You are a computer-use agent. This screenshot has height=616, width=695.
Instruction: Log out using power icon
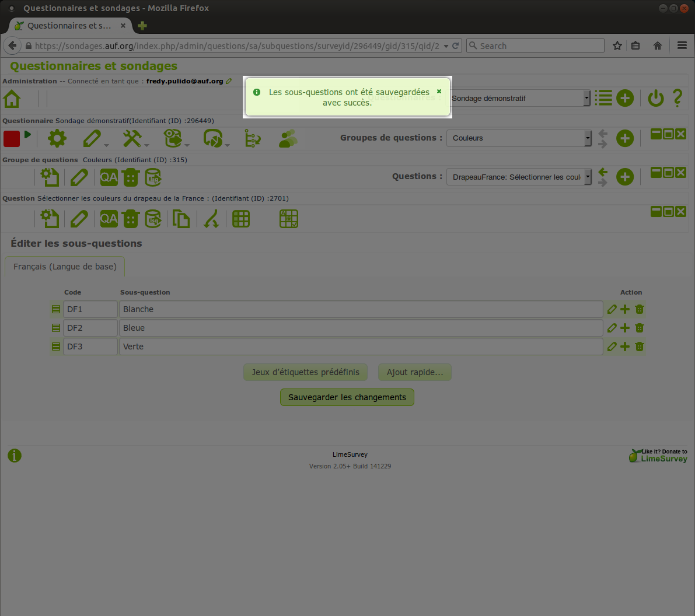(655, 98)
